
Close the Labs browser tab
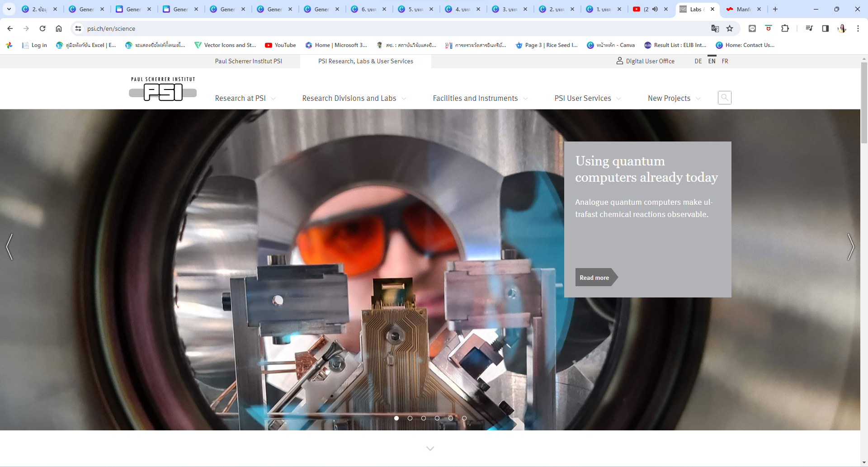pyautogui.click(x=712, y=9)
